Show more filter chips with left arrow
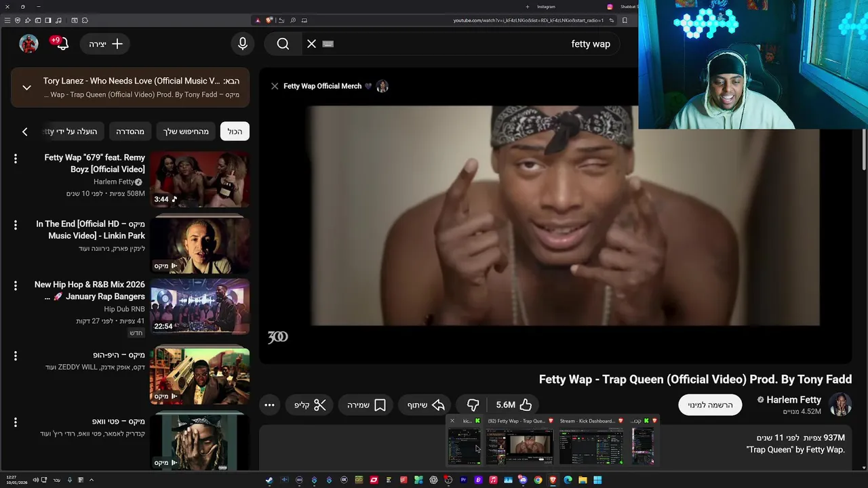The height and width of the screenshot is (488, 868). 25,131
